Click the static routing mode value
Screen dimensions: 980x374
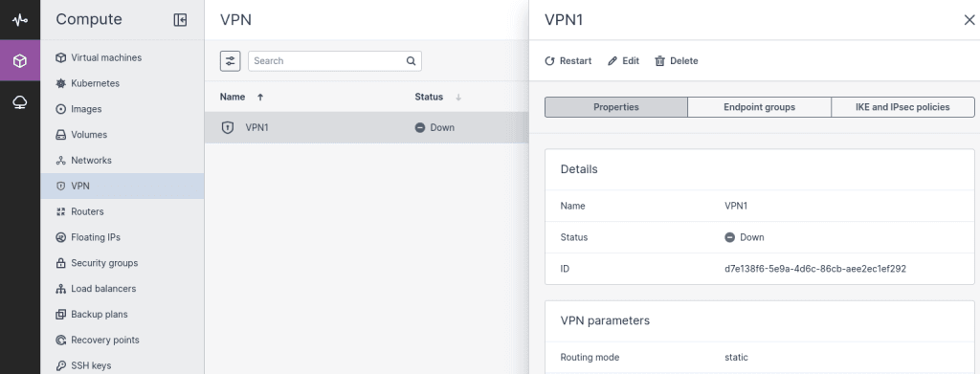click(x=736, y=357)
